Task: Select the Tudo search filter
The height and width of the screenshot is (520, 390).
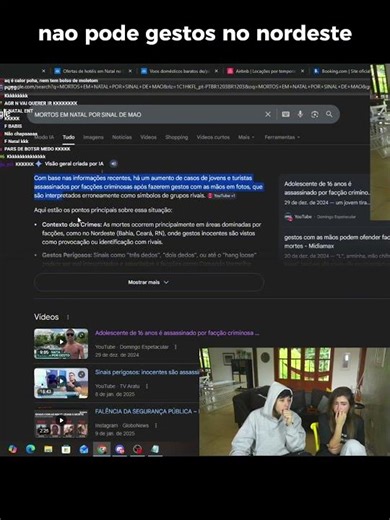Action: (69, 137)
